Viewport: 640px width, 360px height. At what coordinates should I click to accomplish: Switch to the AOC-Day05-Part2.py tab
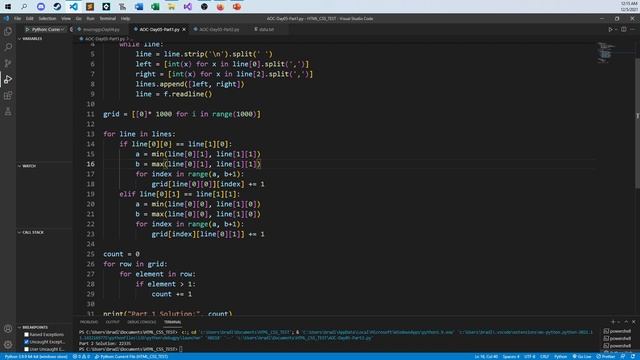point(219,29)
